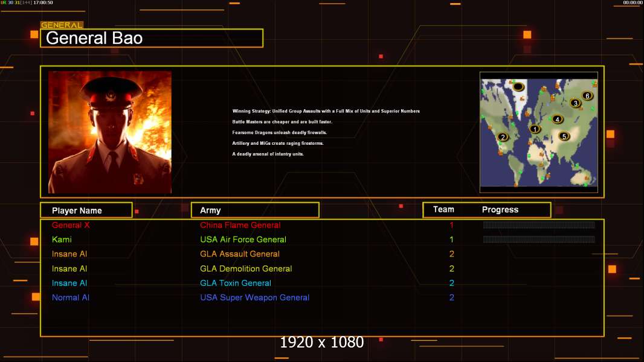Click start position marker 6 on minimap
The image size is (644, 362).
[x=587, y=96]
